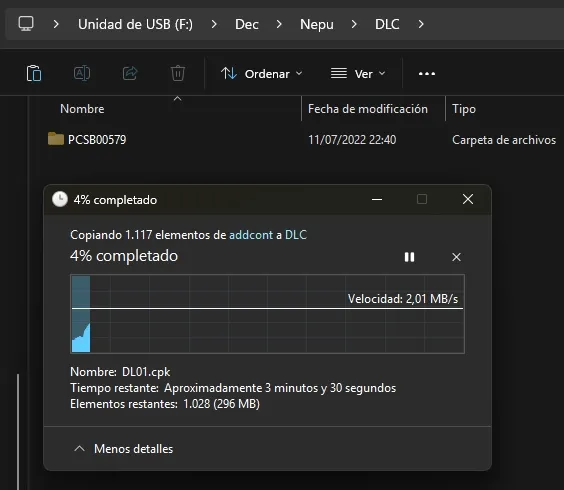
Task: Click the paste clipboard icon
Action: (34, 73)
